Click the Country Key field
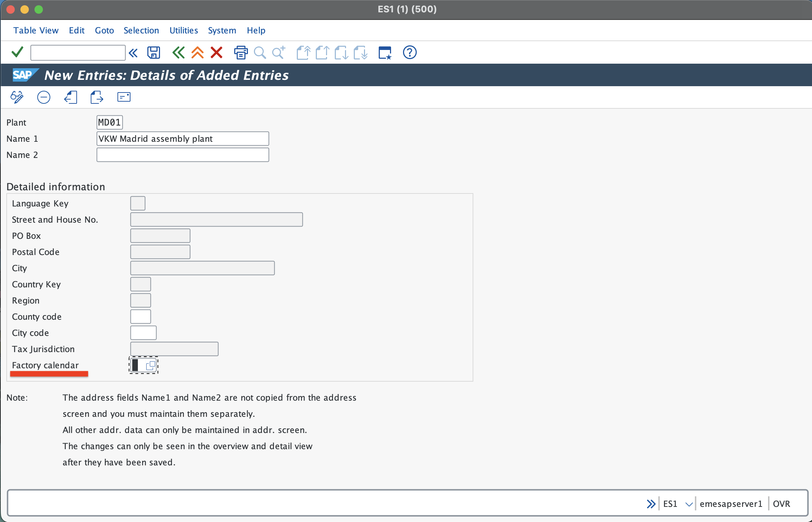812x522 pixels. tap(141, 284)
